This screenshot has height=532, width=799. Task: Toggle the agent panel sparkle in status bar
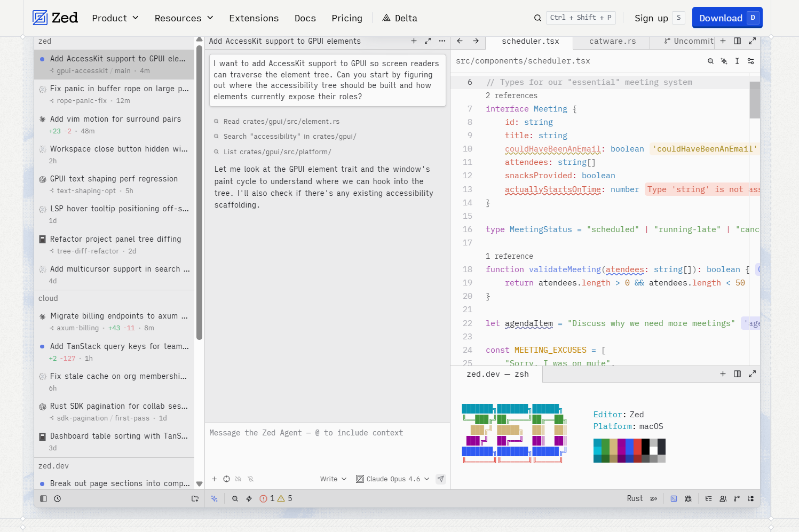214,499
